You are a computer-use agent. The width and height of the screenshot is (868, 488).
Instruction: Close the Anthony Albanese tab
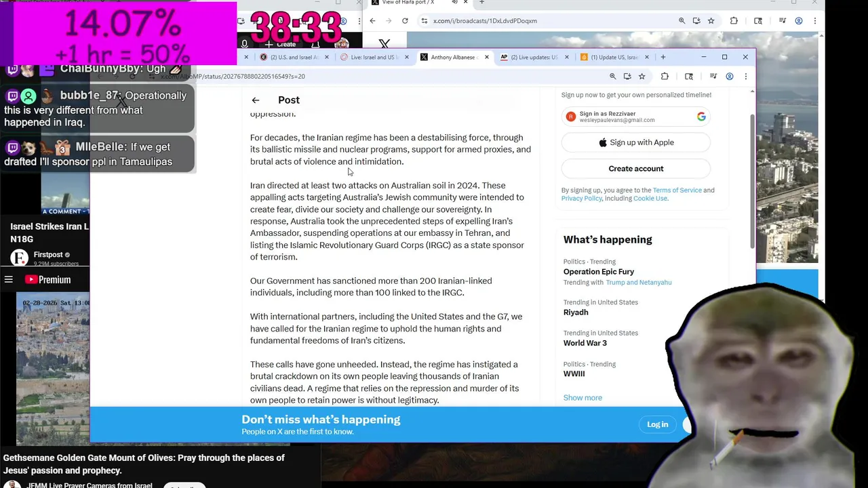[486, 57]
